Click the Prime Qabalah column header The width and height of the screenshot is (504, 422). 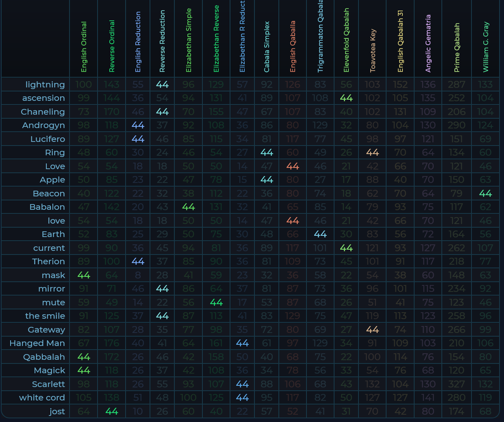tap(457, 48)
